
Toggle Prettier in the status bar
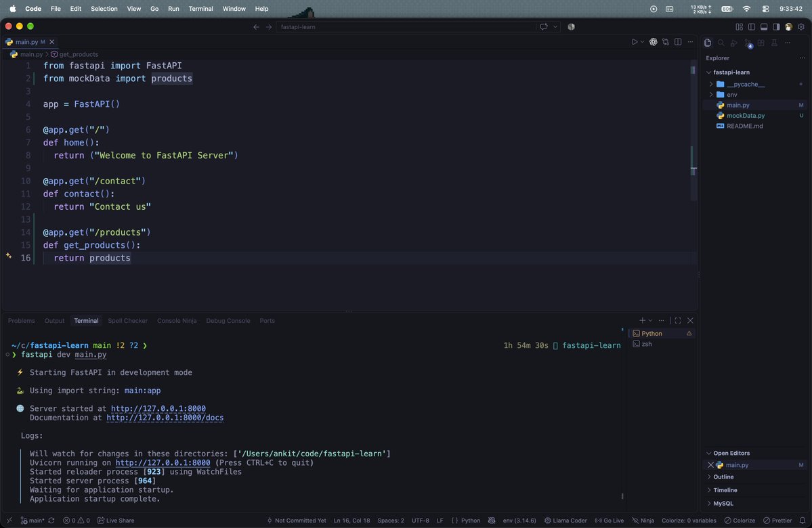pyautogui.click(x=777, y=521)
